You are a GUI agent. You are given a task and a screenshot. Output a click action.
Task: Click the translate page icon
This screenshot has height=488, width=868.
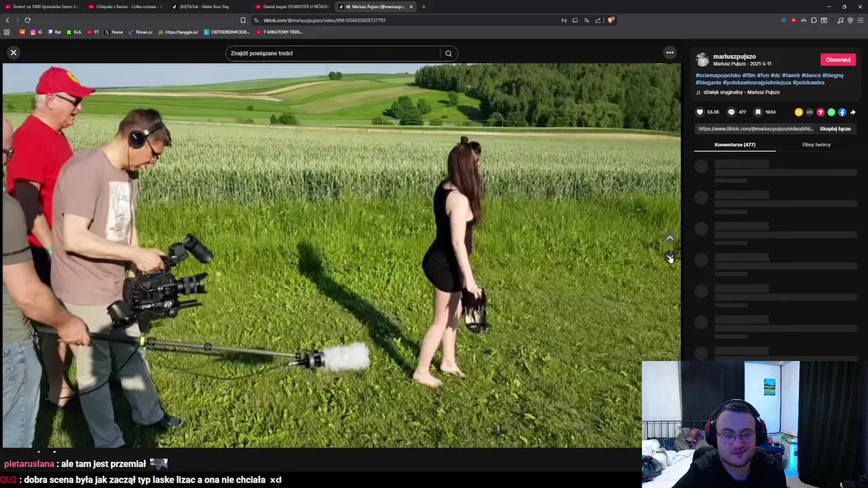coord(587,20)
